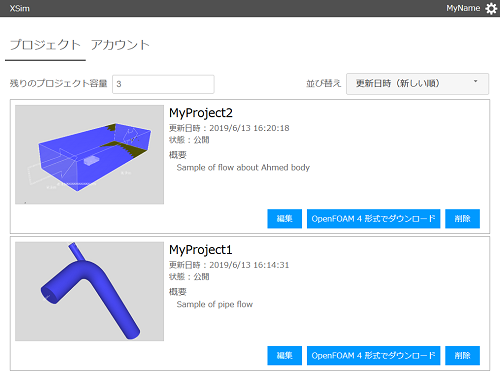
Task: Click the MyName user label
Action: coord(463,8)
